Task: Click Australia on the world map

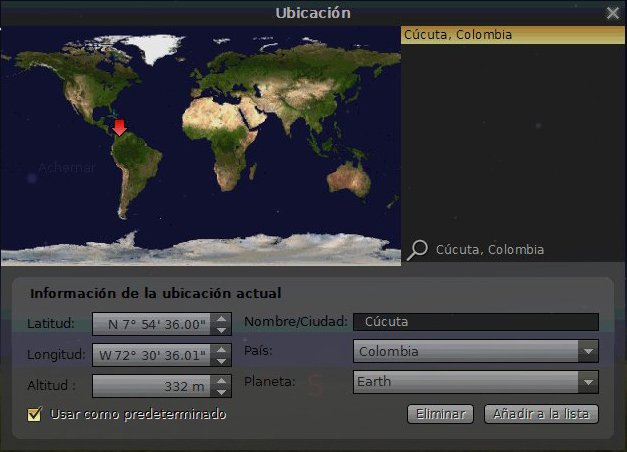Action: pyautogui.click(x=349, y=180)
